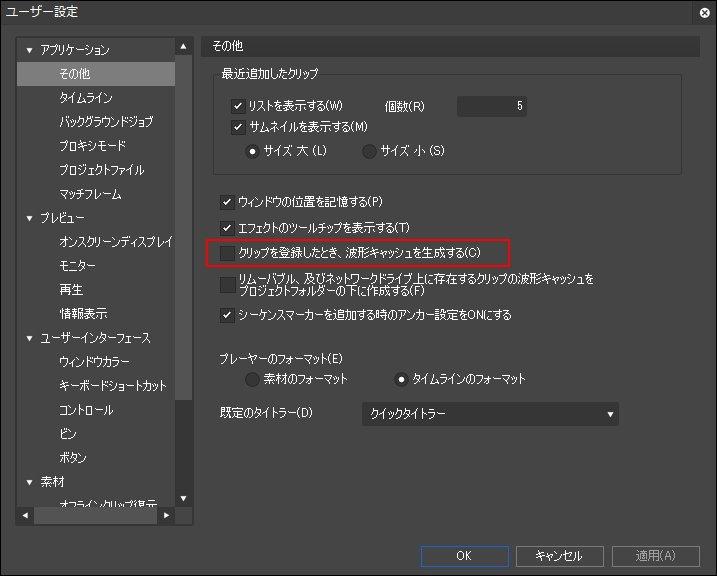717x576 pixels.
Task: Open the コントロール settings page
Action: click(86, 410)
